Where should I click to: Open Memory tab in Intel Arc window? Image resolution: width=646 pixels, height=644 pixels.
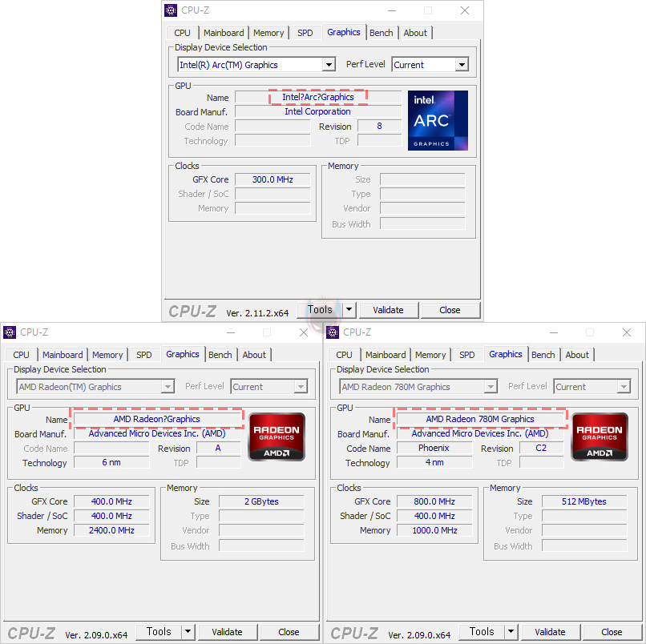pos(268,33)
